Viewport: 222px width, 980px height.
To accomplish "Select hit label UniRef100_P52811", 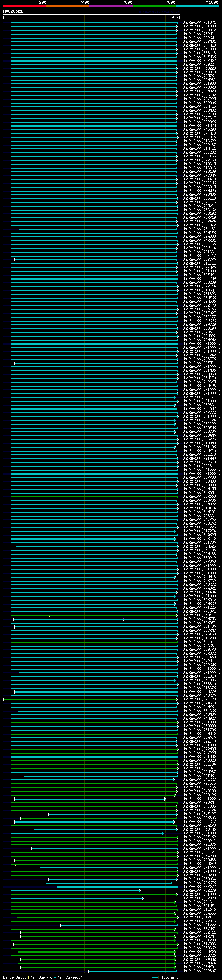I will [199, 465].
